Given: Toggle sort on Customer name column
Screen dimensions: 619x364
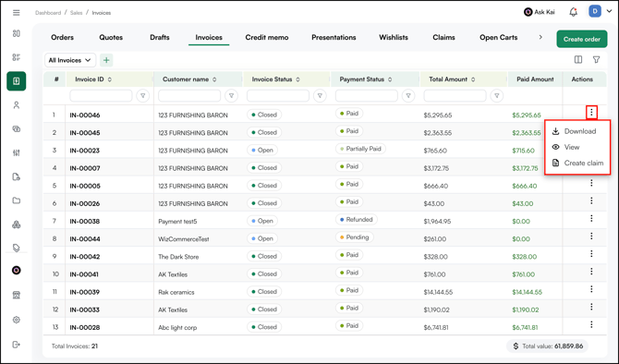Looking at the screenshot, I should click(214, 79).
